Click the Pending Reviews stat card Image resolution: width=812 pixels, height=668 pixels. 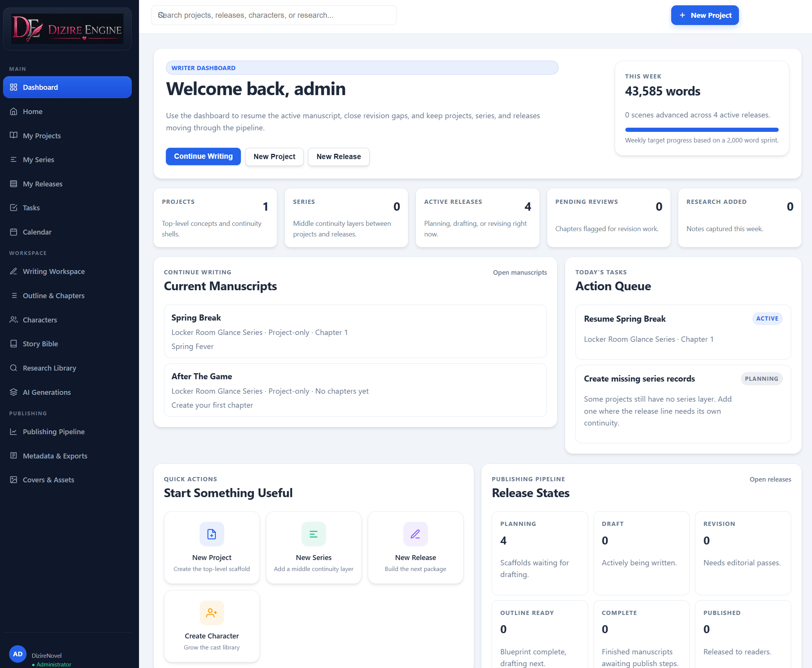click(609, 217)
